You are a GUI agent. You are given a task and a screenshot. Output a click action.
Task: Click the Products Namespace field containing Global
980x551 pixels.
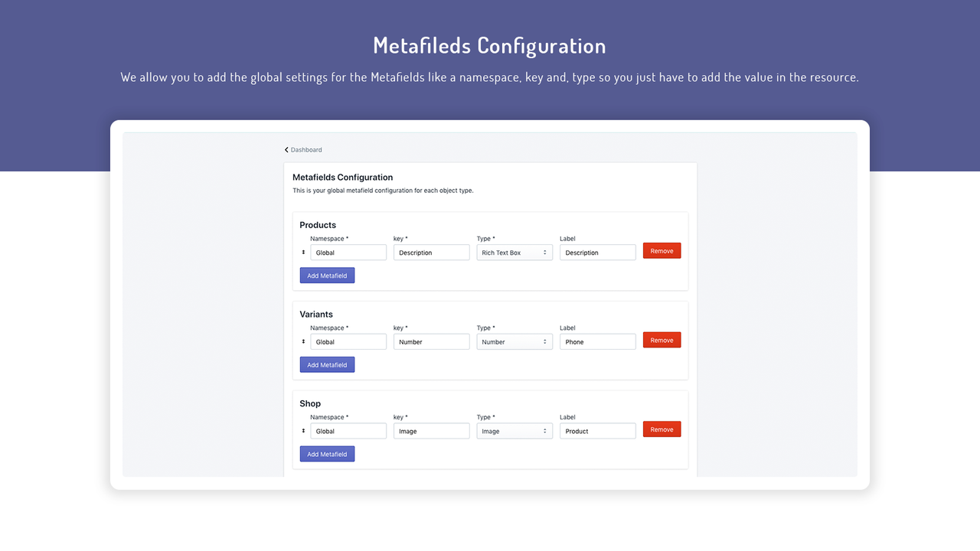(x=348, y=252)
